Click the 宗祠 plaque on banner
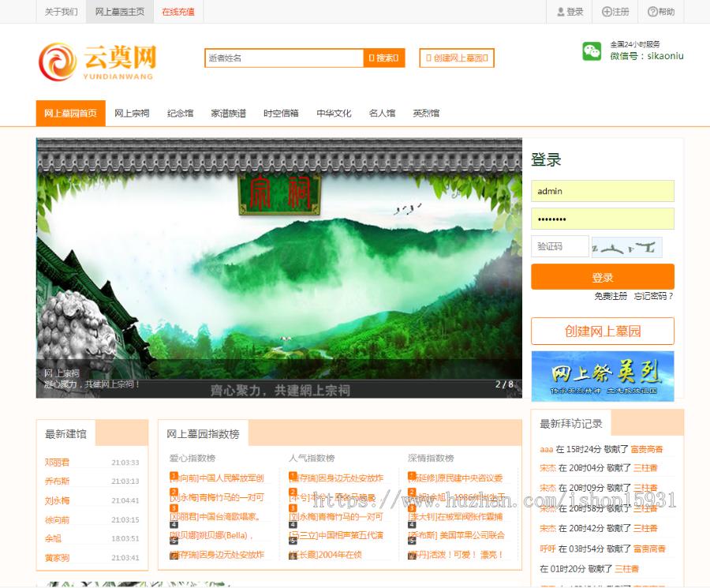 (279, 195)
